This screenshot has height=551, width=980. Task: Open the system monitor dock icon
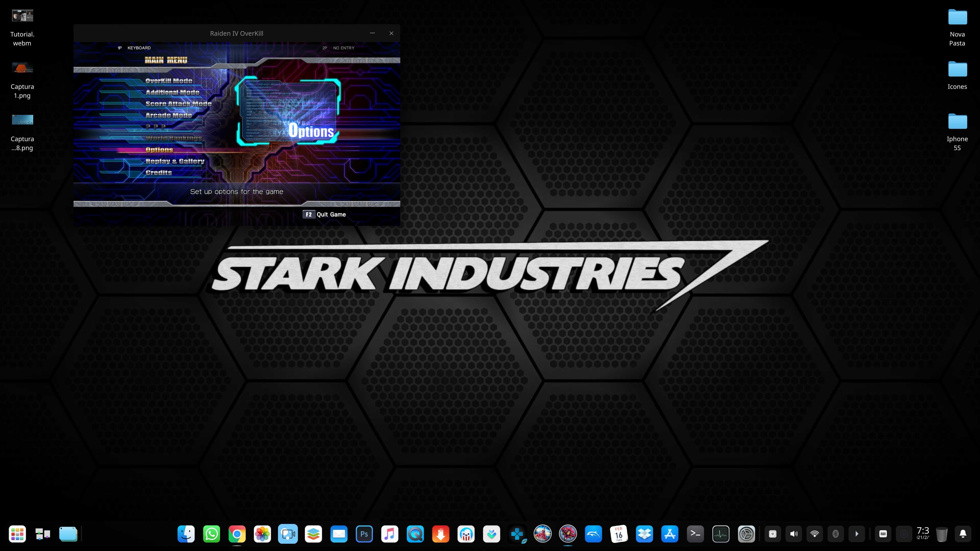click(x=721, y=533)
